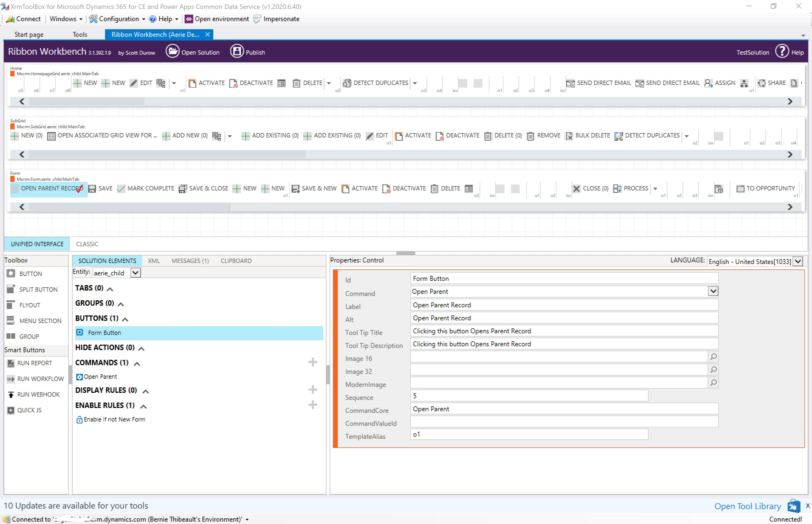The image size is (812, 524).
Task: Click Share on the Home ribbon
Action: pyautogui.click(x=771, y=83)
